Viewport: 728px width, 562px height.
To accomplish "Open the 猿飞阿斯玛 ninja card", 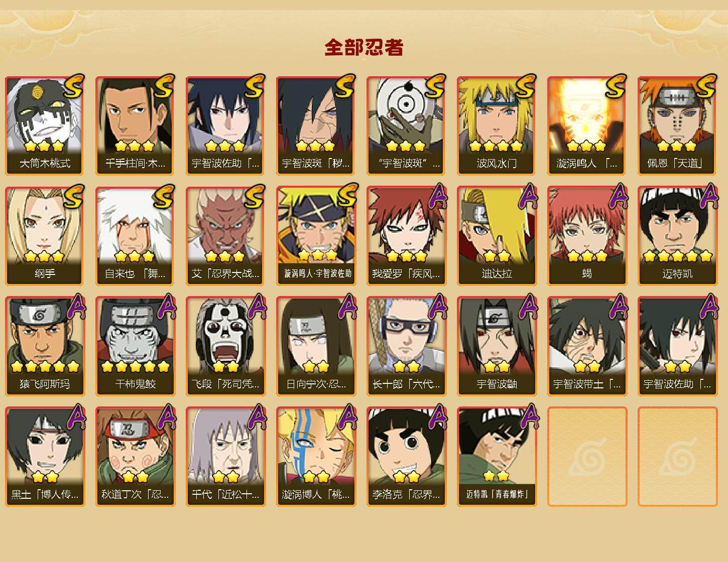I will coord(45,346).
